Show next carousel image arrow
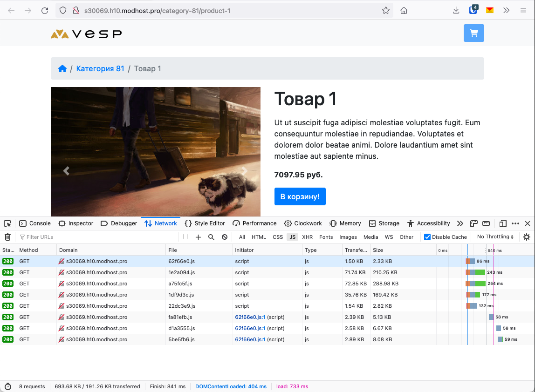Image resolution: width=535 pixels, height=392 pixels. coord(244,171)
